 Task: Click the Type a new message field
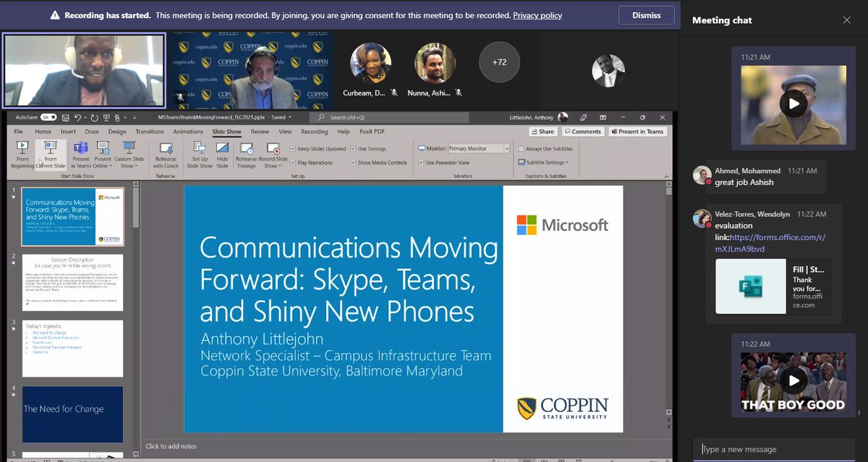click(775, 449)
